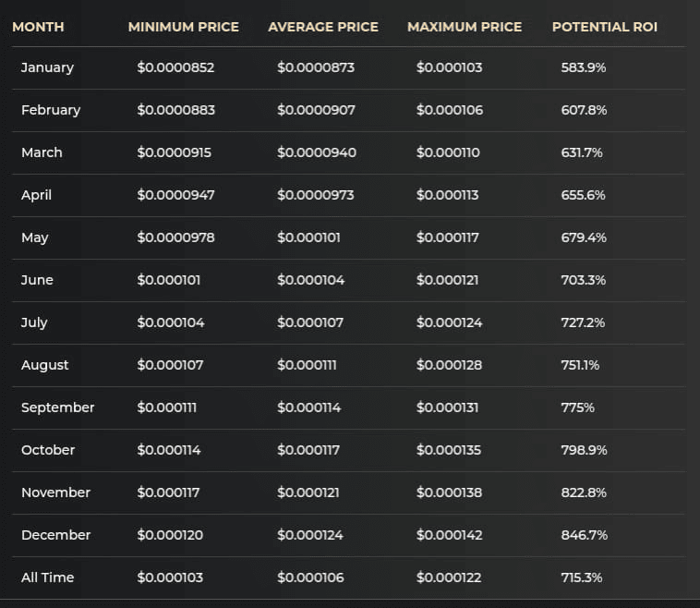Select the January row label
Viewport: 700px width, 608px height.
coord(47,67)
